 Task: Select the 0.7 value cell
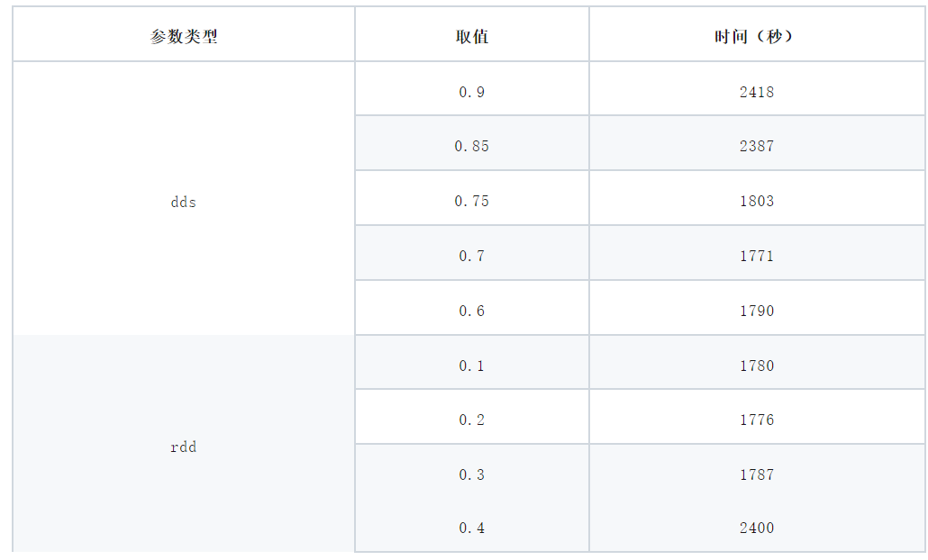(472, 256)
